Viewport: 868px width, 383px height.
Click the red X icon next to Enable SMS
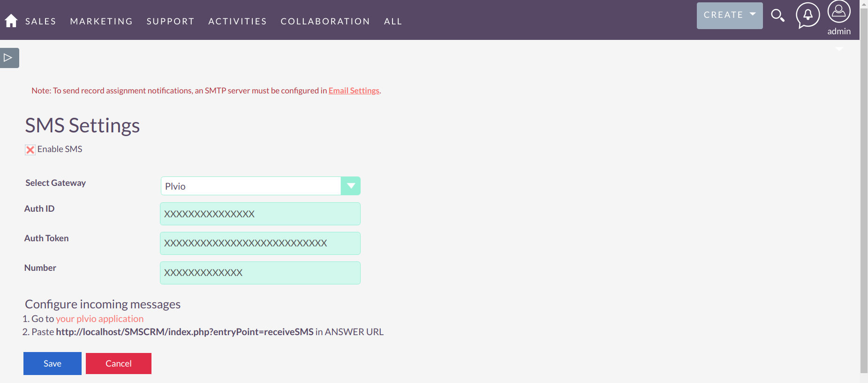(30, 149)
